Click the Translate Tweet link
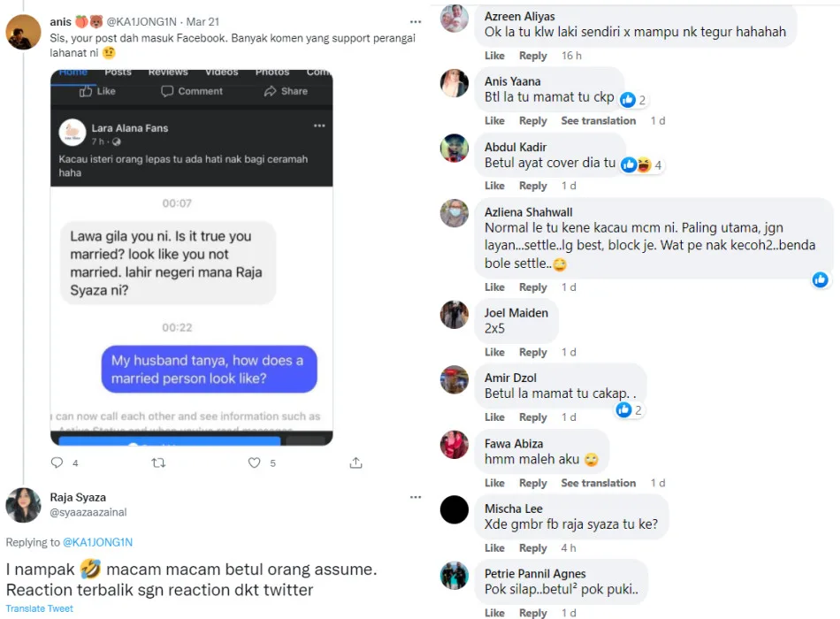 click(x=39, y=608)
